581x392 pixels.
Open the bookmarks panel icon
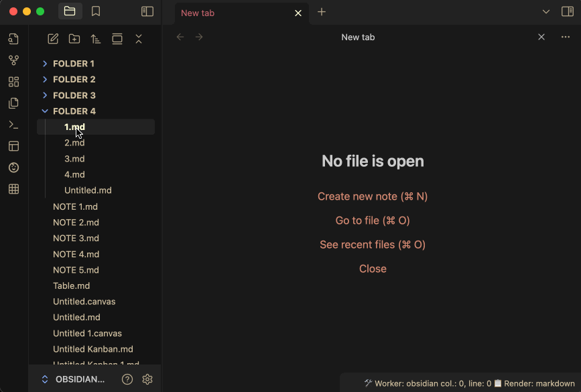[96, 11]
